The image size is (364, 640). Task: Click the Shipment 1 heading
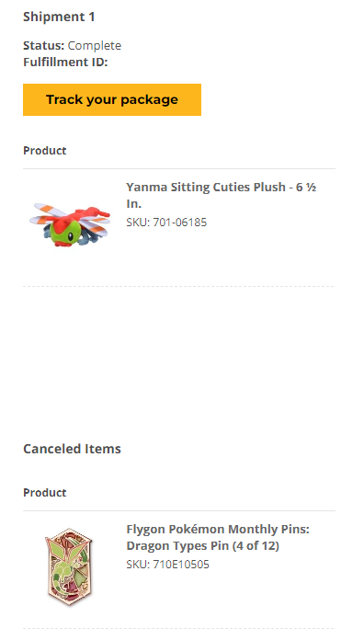click(59, 17)
